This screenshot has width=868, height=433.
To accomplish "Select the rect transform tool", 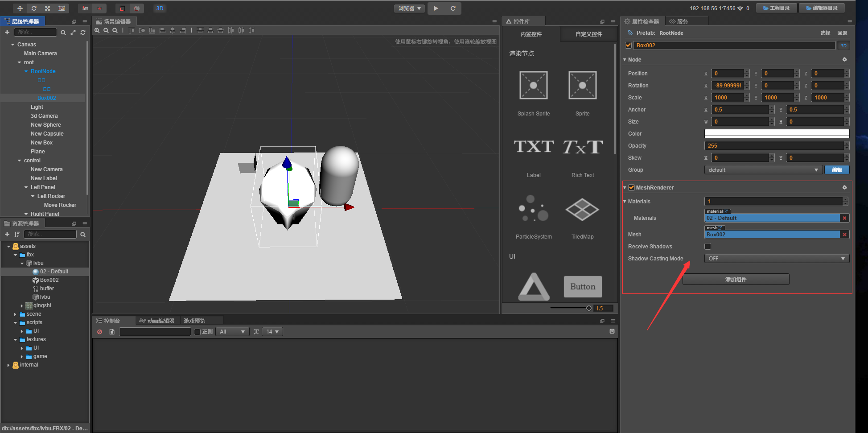I will click(x=62, y=8).
